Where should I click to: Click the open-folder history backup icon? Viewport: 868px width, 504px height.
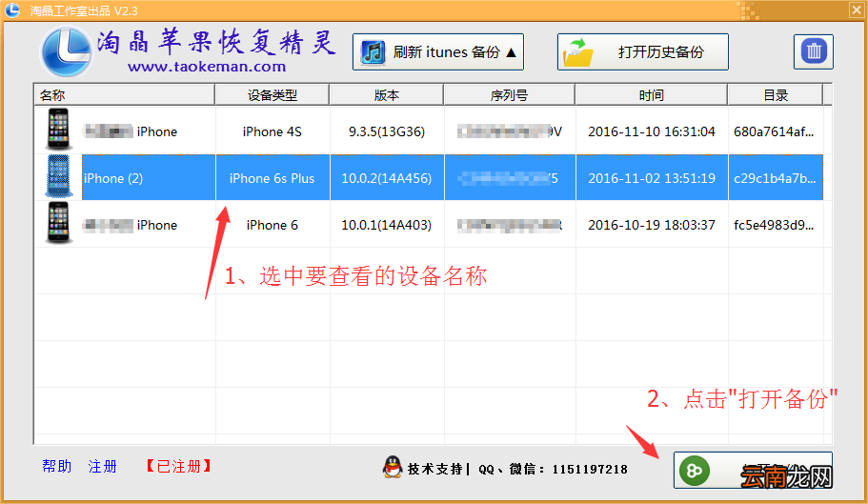point(578,52)
